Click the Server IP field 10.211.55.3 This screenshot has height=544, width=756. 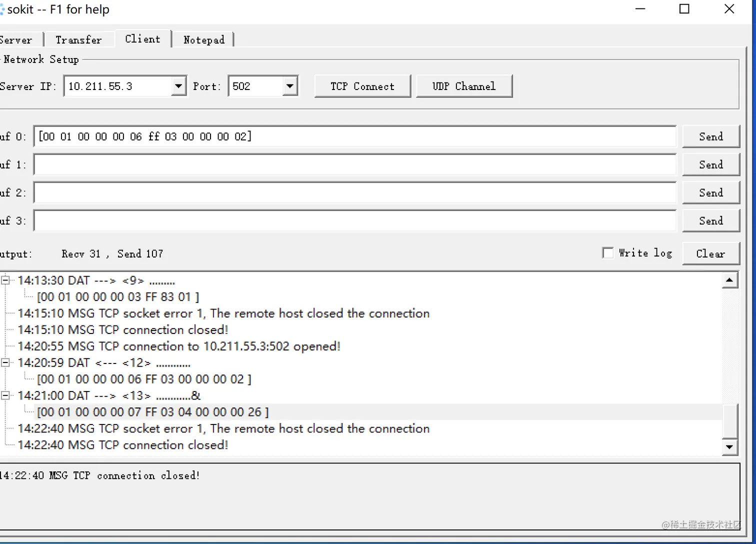tap(118, 86)
